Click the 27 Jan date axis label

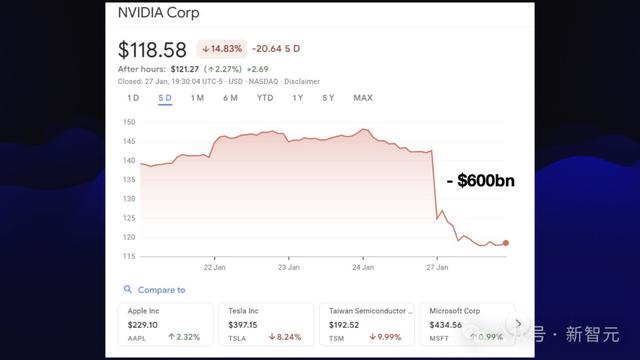pyautogui.click(x=437, y=267)
